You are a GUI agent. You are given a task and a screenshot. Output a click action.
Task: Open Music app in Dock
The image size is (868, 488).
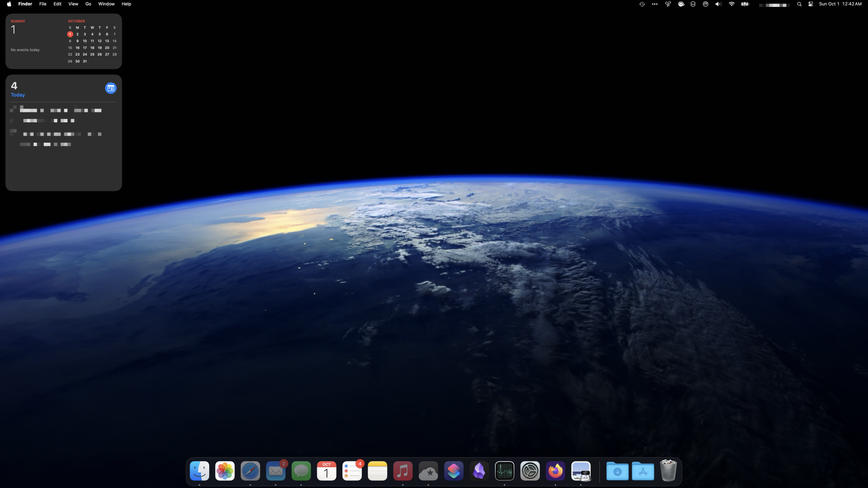403,471
